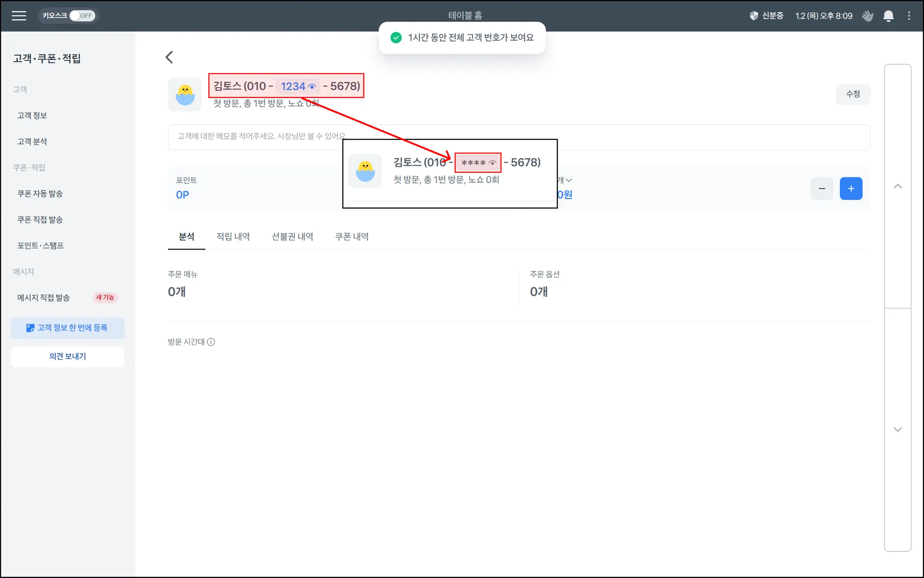
Task: Select the 선불권 내역 tab
Action: coord(292,237)
